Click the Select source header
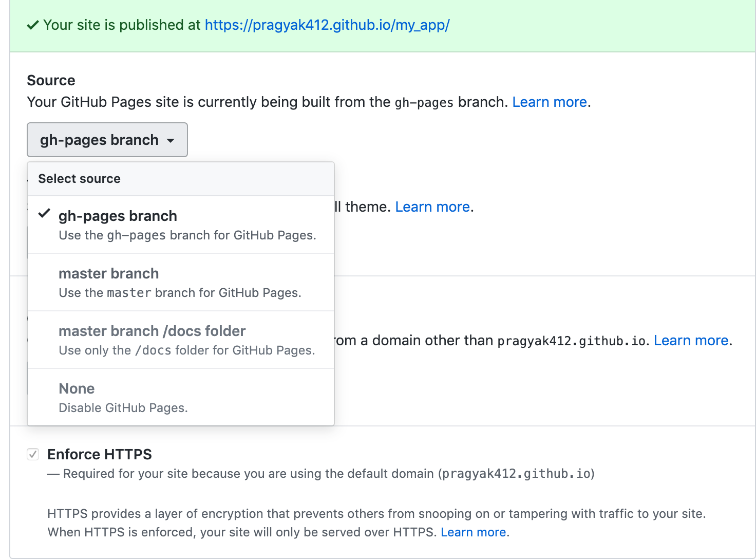 coord(79,178)
